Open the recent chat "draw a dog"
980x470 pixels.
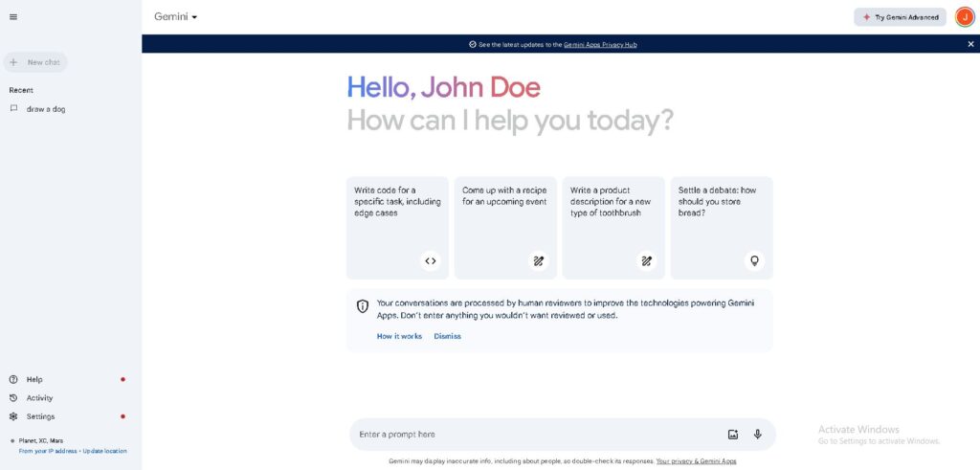click(x=46, y=109)
